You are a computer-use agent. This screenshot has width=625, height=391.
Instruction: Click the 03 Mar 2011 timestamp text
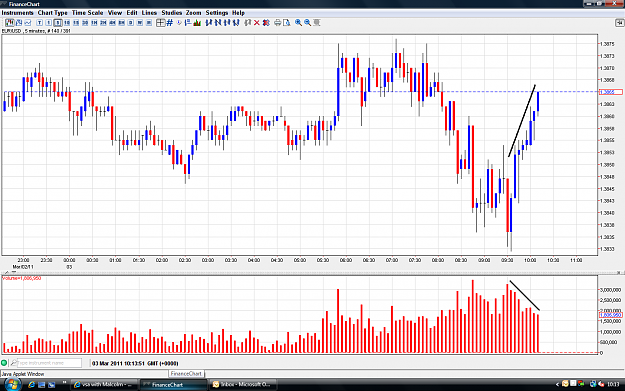tap(135, 363)
